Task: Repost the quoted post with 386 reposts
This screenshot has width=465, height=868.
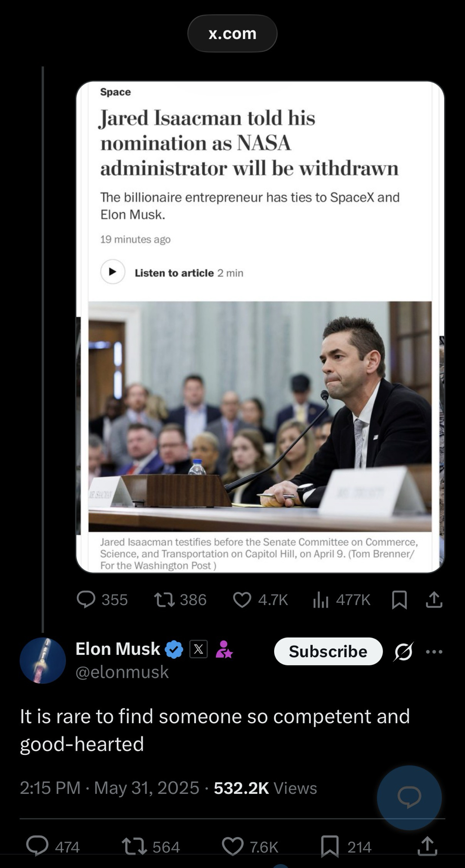Action: (164, 599)
